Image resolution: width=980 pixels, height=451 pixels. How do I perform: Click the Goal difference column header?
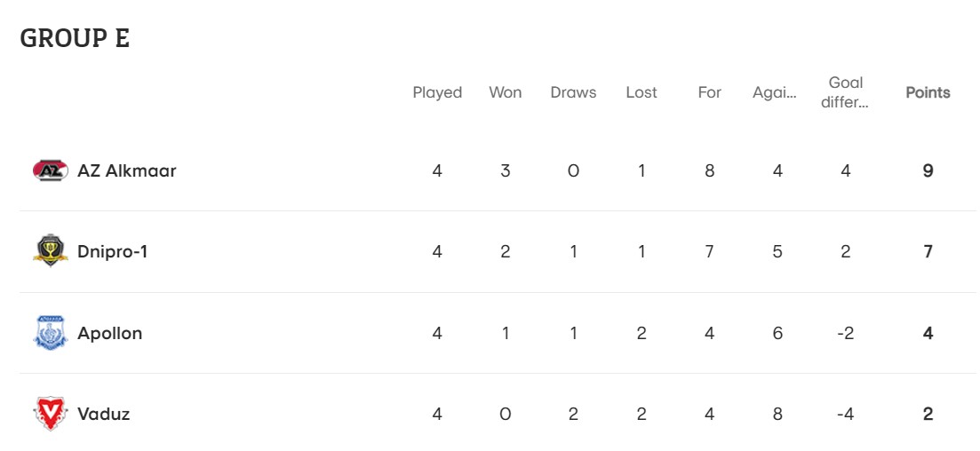pyautogui.click(x=846, y=92)
